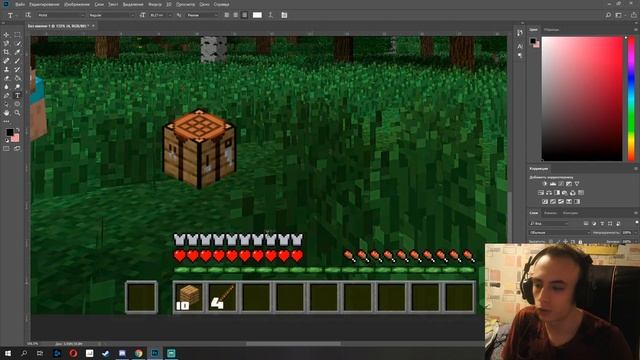Switch to the Контуры paths tab
The image size is (640, 360).
tap(570, 213)
